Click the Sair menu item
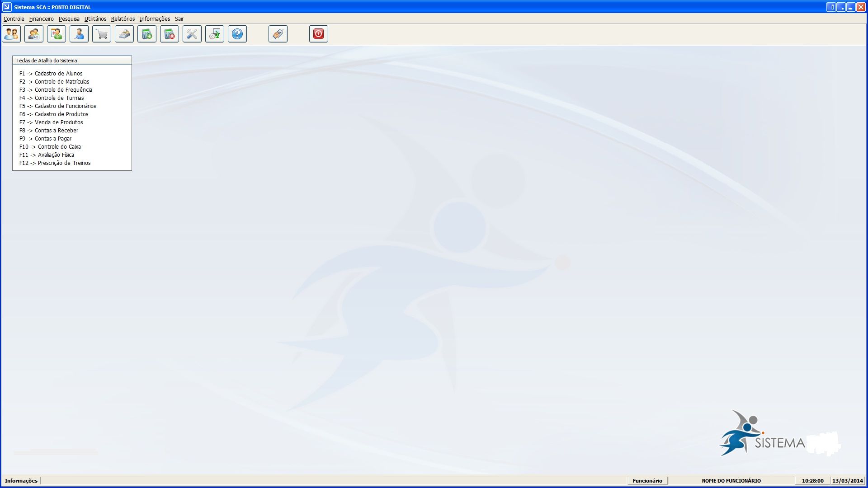Image resolution: width=868 pixels, height=488 pixels. (179, 19)
